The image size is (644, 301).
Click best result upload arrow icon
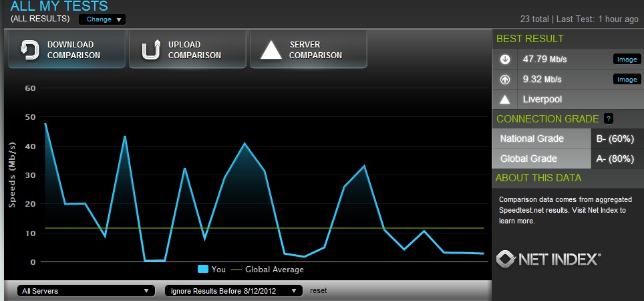(x=505, y=80)
